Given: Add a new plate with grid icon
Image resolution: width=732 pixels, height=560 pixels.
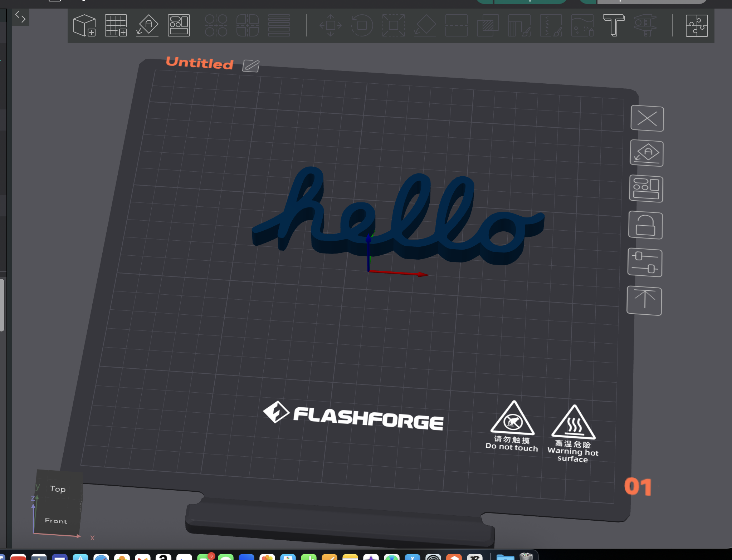Looking at the screenshot, I should point(116,25).
